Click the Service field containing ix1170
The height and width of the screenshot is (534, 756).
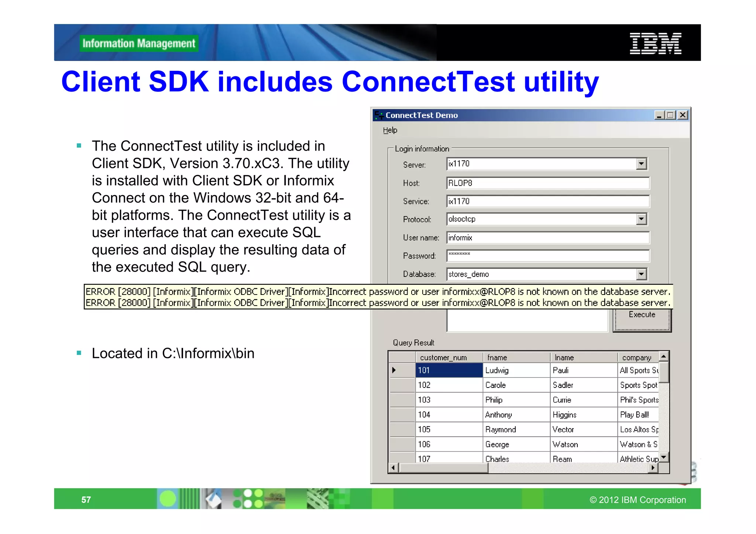pos(548,201)
